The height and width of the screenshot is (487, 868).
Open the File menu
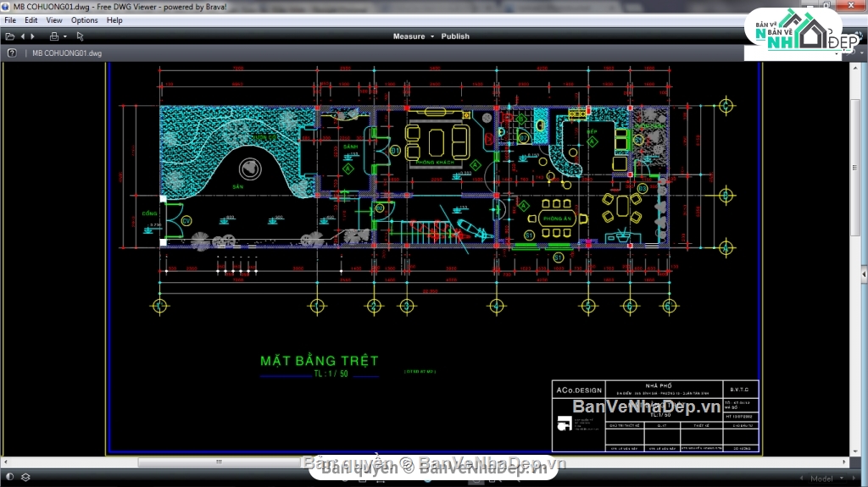click(x=10, y=20)
